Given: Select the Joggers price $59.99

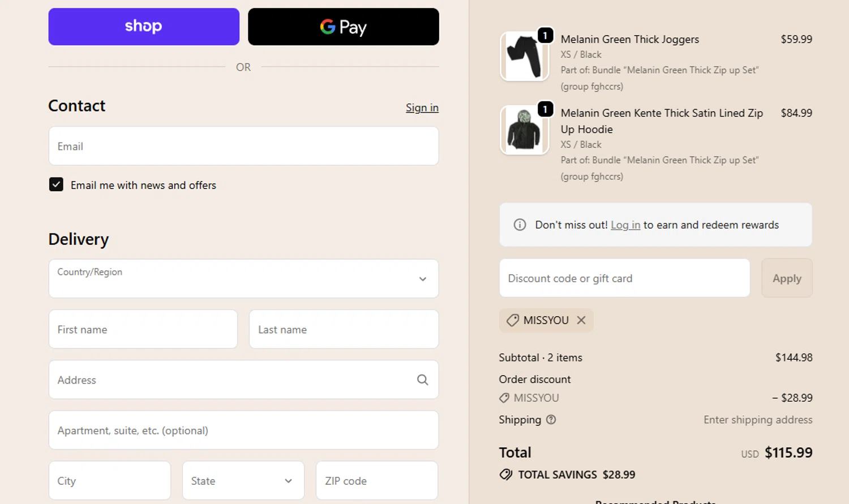Looking at the screenshot, I should 796,39.
